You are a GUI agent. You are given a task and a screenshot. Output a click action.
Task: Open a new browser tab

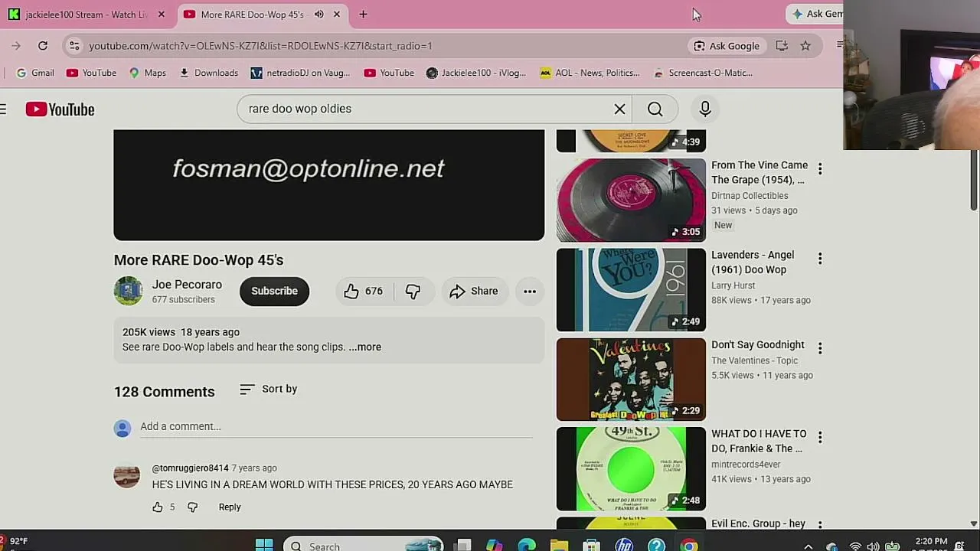(363, 15)
